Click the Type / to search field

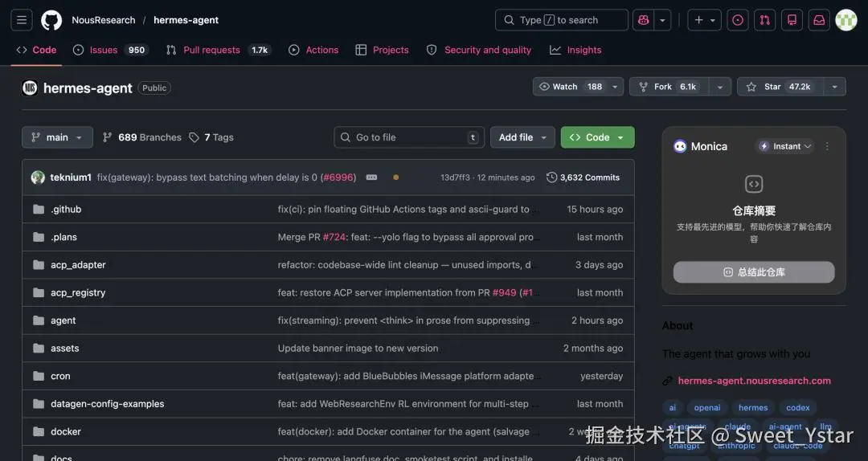tap(561, 20)
